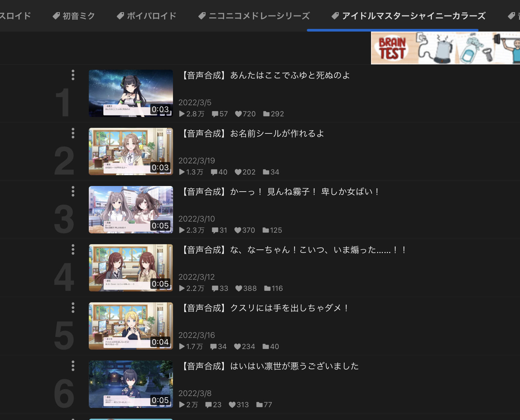
Task: Click the folder icon showing 125 mylists
Action: 266,230
